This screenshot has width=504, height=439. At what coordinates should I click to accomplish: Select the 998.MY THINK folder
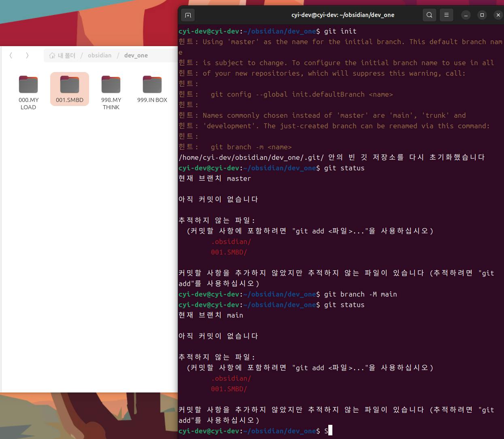tap(111, 92)
